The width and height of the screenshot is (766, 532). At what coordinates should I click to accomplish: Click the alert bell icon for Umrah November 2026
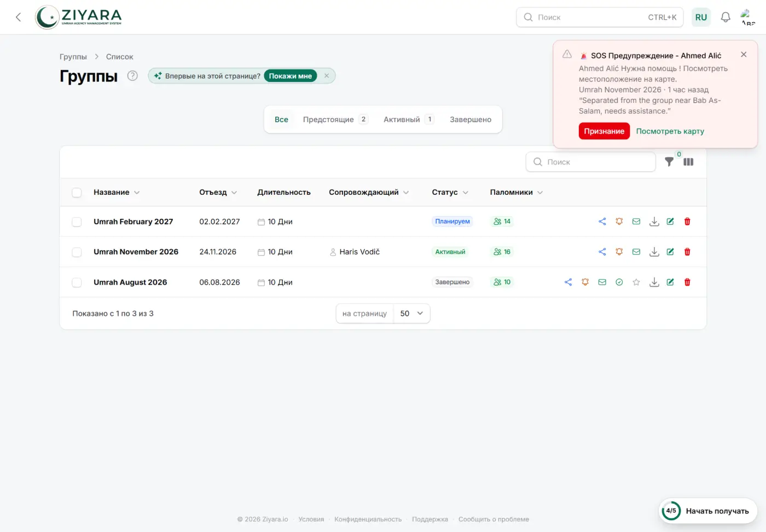coord(619,252)
